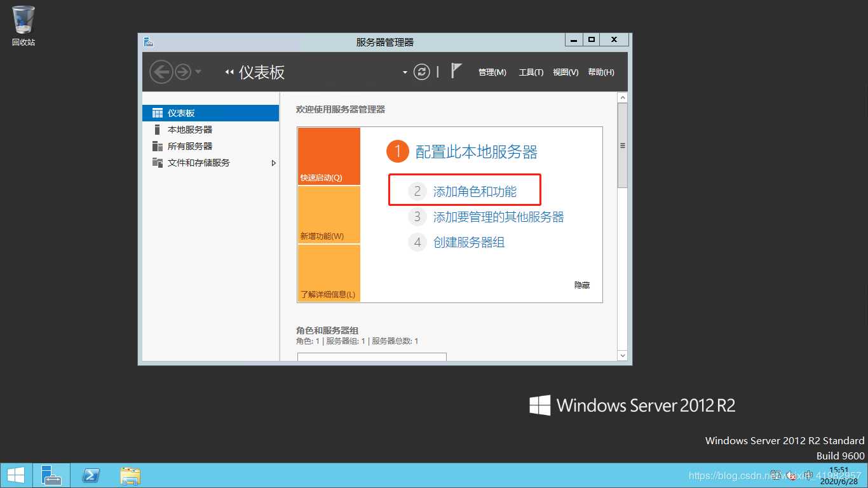
Task: Refresh the Server Manager dashboard
Action: pos(422,72)
